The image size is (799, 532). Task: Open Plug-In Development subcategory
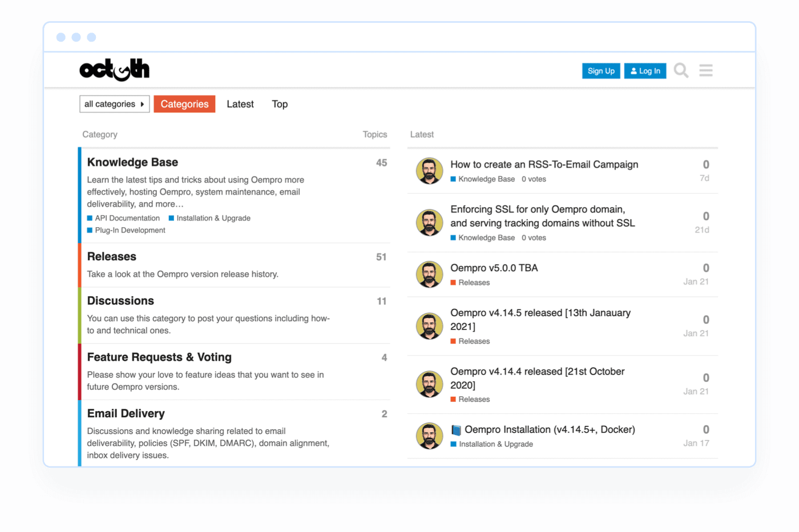pos(126,230)
